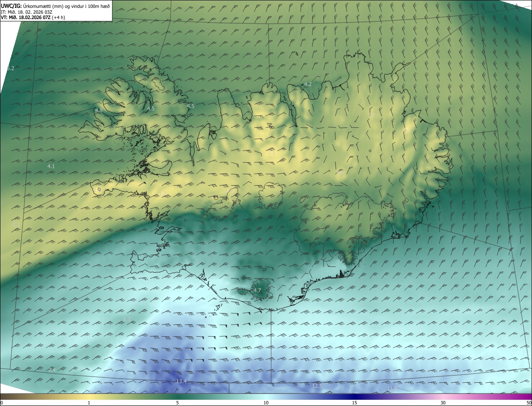
Task: Click the 30 tick on the color scale
Action: (x=443, y=403)
